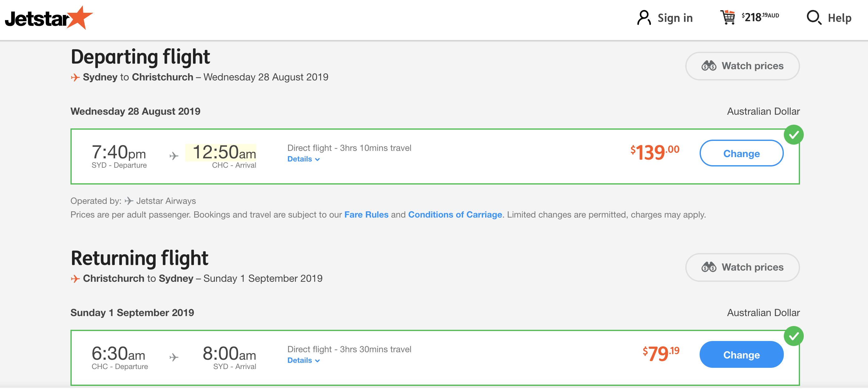Click plane arrow between 7:40pm and 12:50am
This screenshot has height=389, width=868.
(x=174, y=156)
